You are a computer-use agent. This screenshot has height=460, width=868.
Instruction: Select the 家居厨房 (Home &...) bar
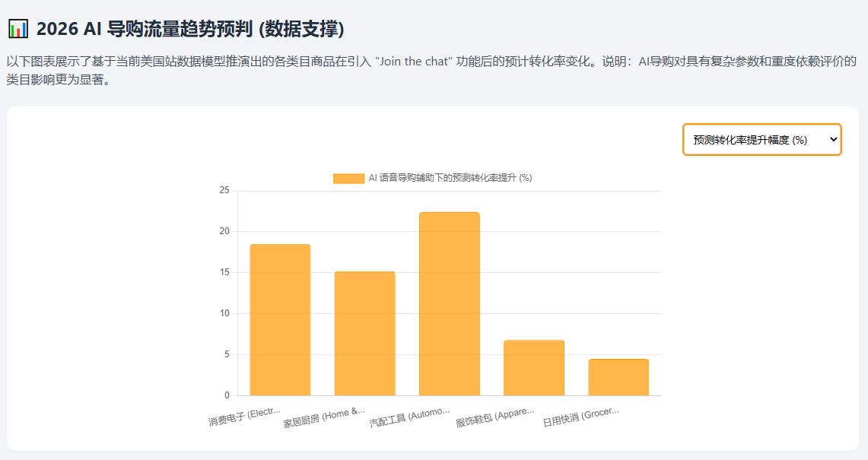[364, 333]
